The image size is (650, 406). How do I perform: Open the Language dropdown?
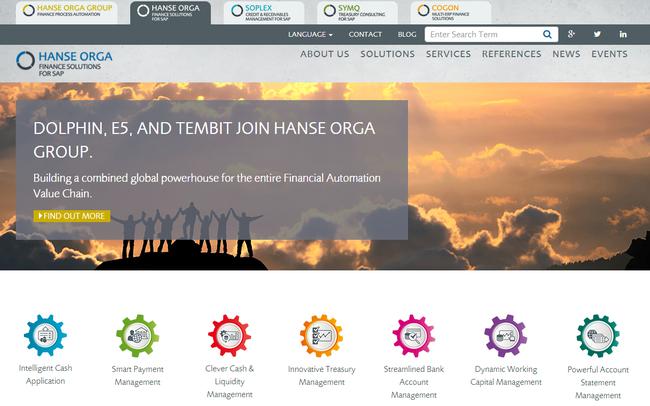[310, 34]
